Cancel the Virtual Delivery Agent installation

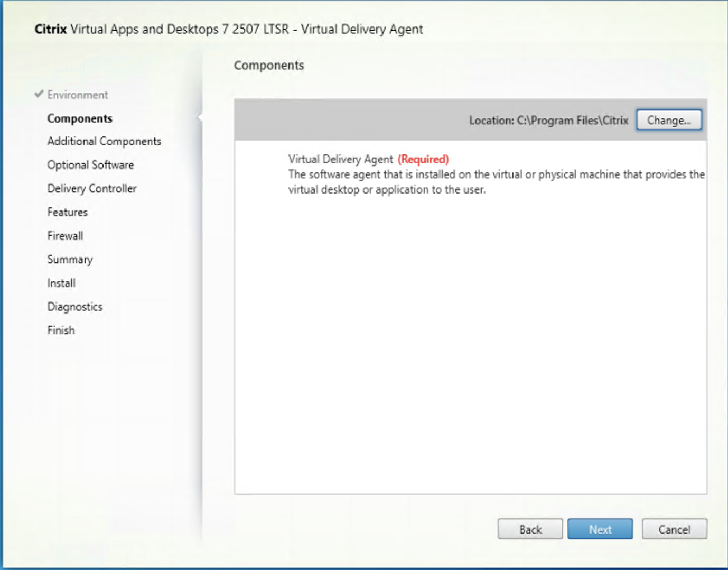(x=675, y=529)
